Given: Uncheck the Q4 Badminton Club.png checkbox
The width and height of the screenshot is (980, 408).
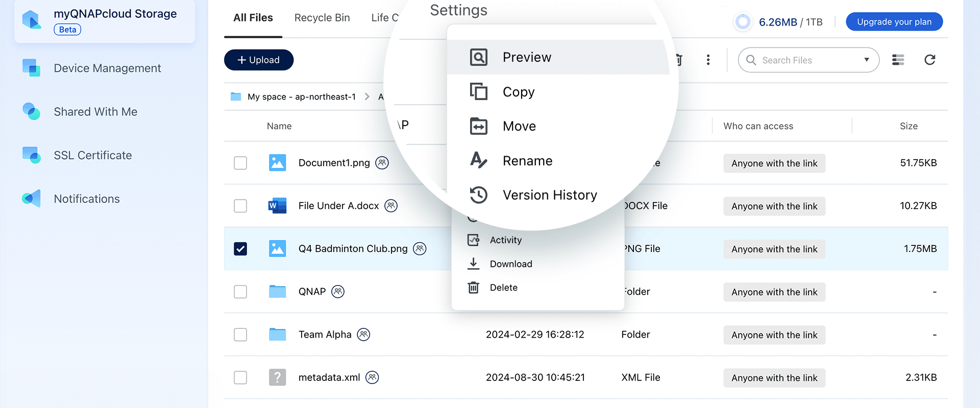Looking at the screenshot, I should (240, 248).
